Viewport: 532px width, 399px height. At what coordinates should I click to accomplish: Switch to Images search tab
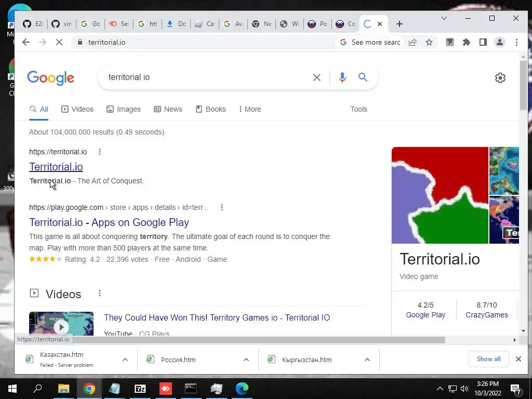click(124, 109)
